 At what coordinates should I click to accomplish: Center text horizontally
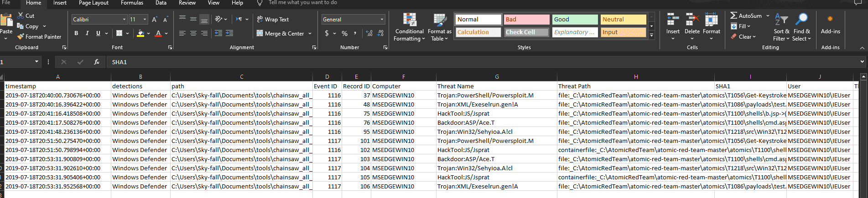tap(193, 33)
